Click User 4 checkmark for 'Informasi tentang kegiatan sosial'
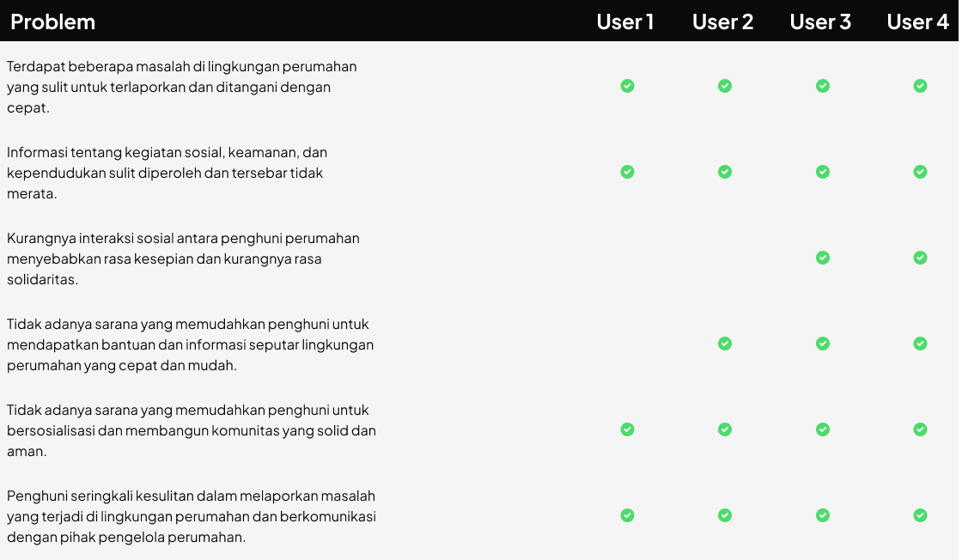 [x=920, y=172]
